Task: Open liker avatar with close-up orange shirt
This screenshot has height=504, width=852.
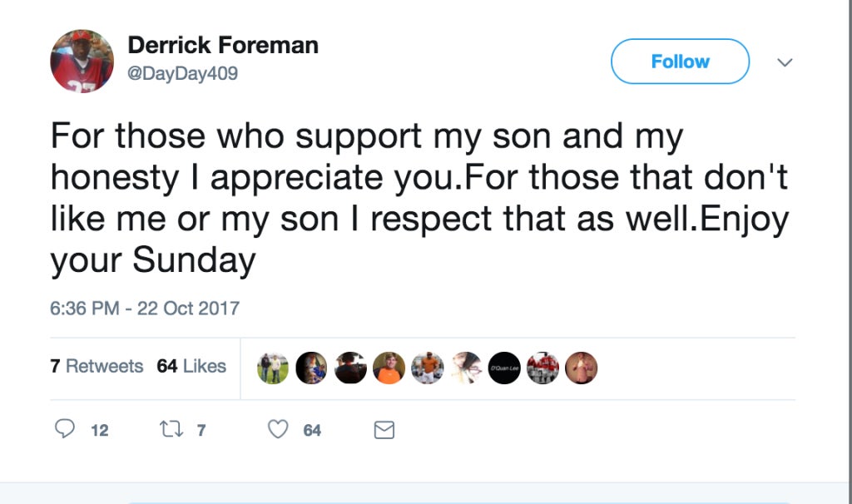Action: 389,368
